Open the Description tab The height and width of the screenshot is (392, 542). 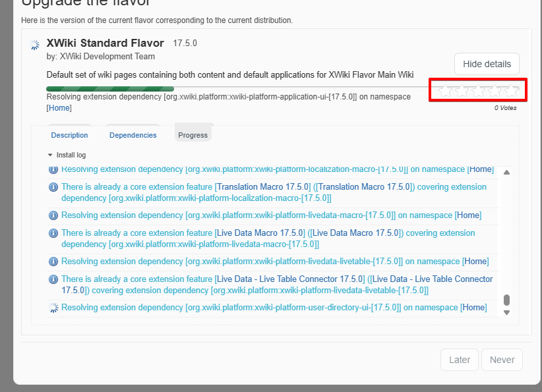pyautogui.click(x=69, y=135)
